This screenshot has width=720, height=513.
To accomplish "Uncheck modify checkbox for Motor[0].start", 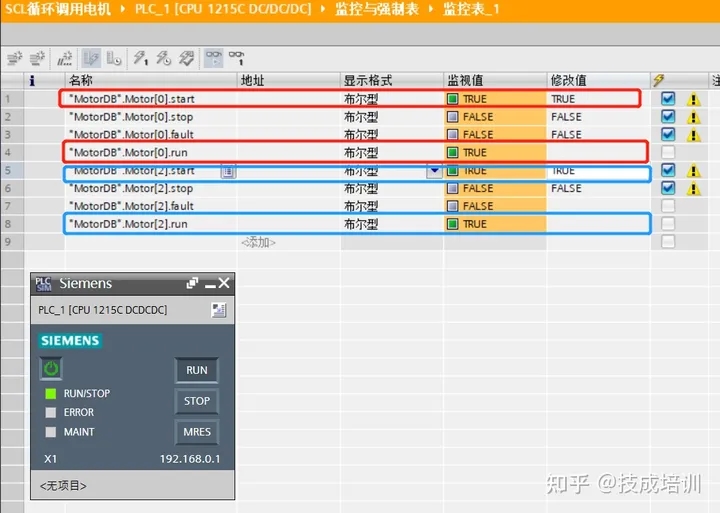I will [668, 98].
